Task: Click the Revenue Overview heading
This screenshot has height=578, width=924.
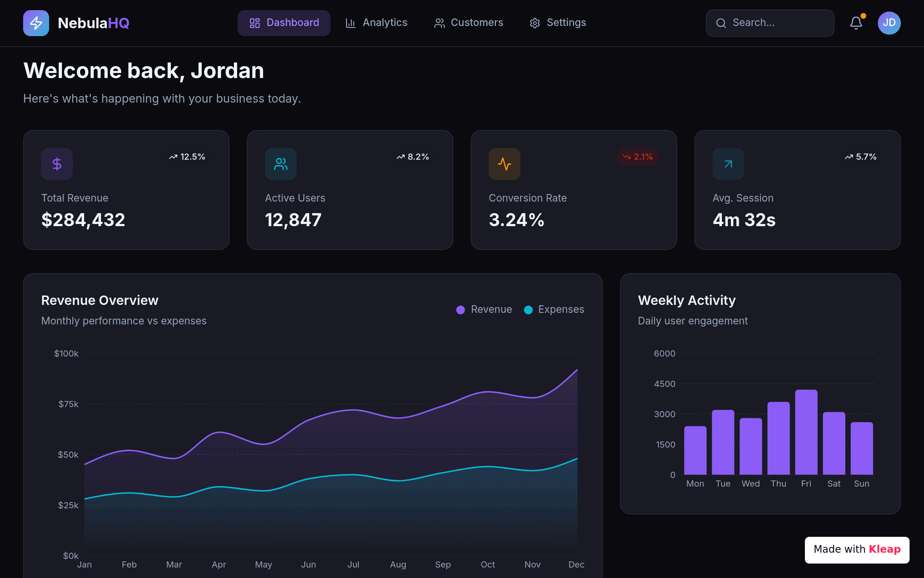Action: click(x=100, y=301)
